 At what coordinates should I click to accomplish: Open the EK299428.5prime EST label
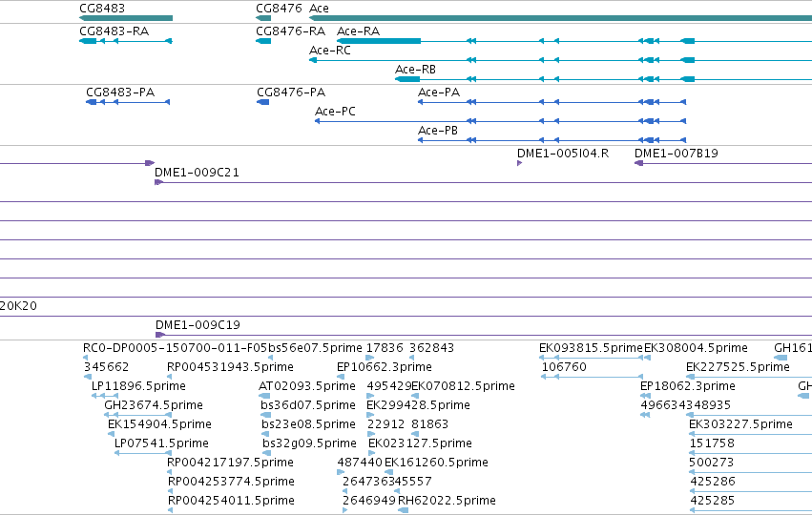[x=419, y=405]
